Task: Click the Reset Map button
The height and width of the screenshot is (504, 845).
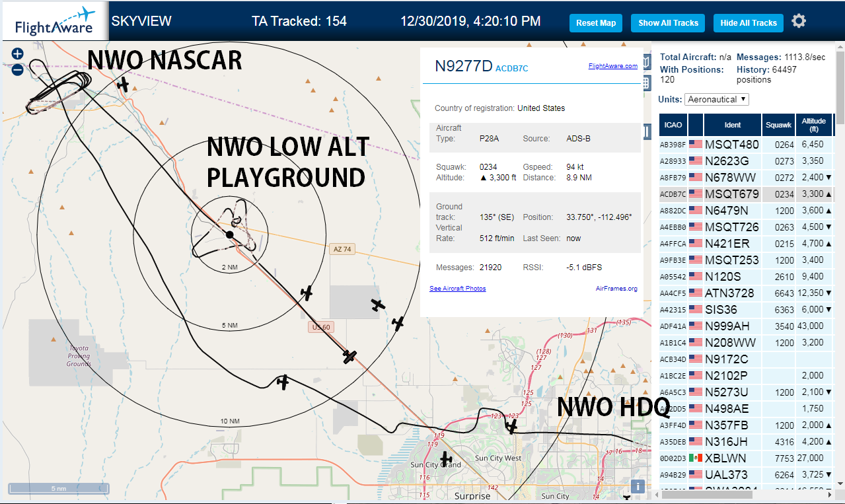Action: click(596, 23)
